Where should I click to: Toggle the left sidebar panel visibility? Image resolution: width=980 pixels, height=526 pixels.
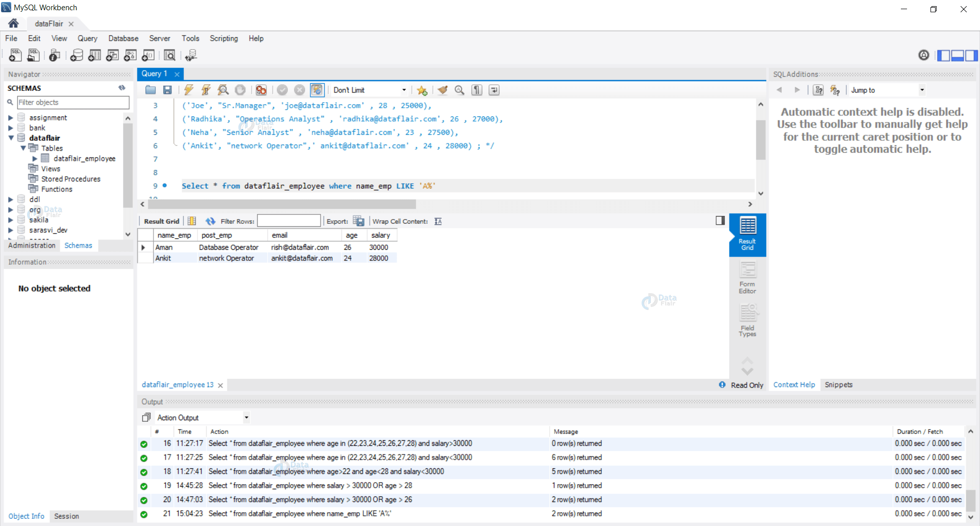pyautogui.click(x=944, y=55)
